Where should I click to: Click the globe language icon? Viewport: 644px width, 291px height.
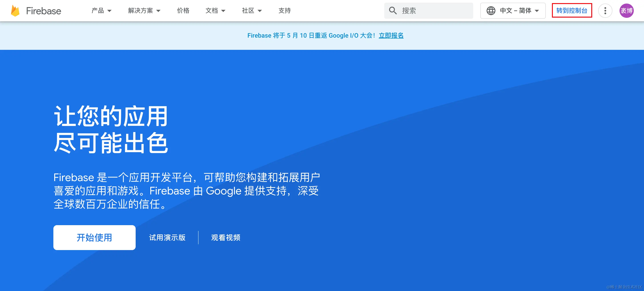point(491,11)
